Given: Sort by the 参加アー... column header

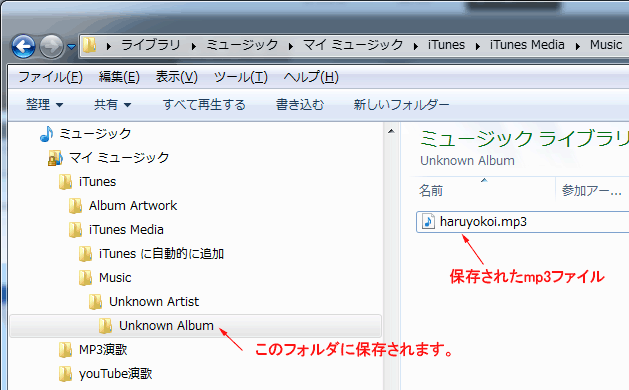Looking at the screenshot, I should [x=592, y=190].
